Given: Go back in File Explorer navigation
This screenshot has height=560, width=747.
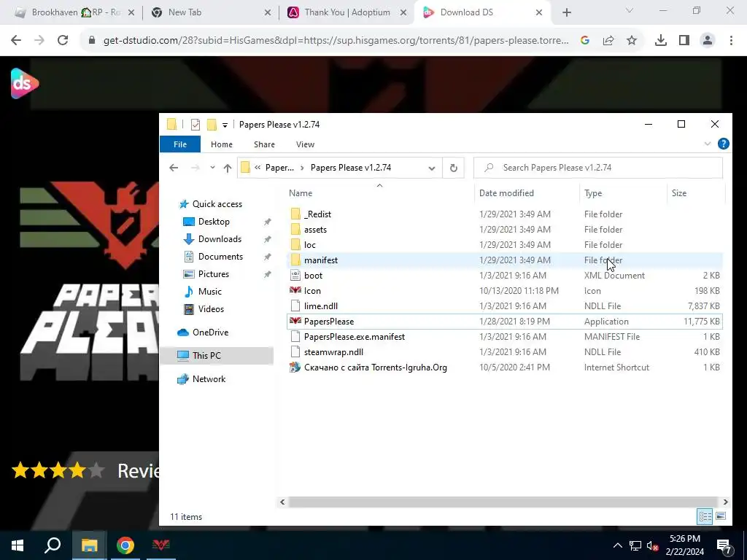Looking at the screenshot, I should pos(174,168).
